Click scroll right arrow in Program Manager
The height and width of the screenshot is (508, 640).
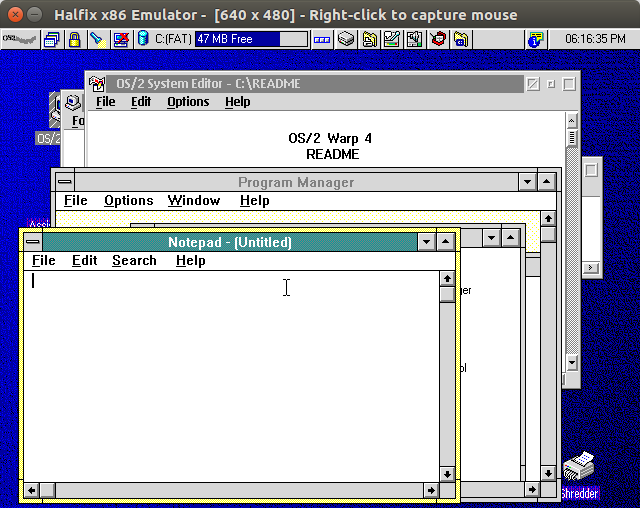coord(532,489)
